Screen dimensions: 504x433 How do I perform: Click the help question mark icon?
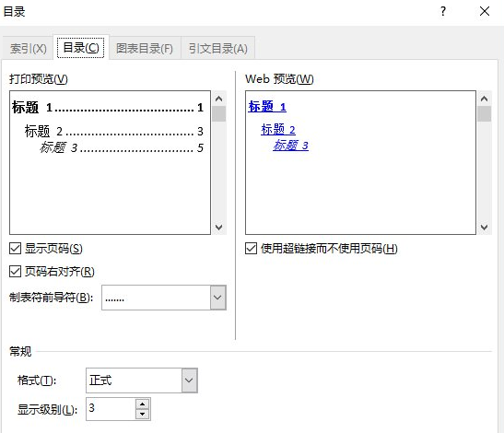coord(443,12)
